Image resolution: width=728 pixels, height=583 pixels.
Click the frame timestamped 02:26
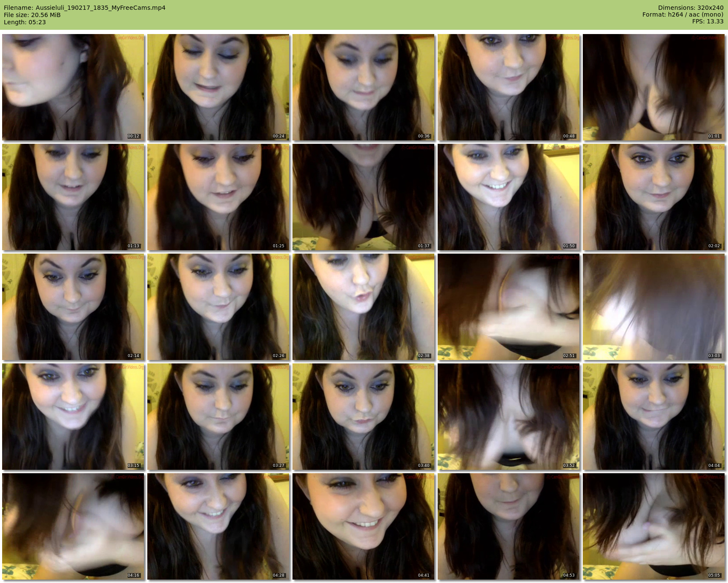(218, 307)
